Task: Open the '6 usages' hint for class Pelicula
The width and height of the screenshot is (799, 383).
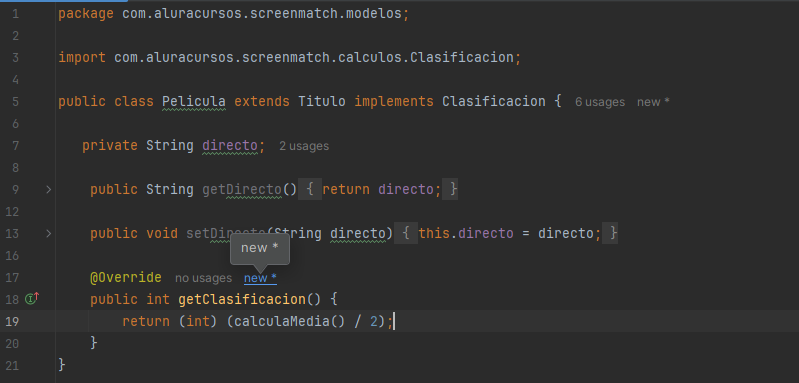Action: pyautogui.click(x=600, y=102)
